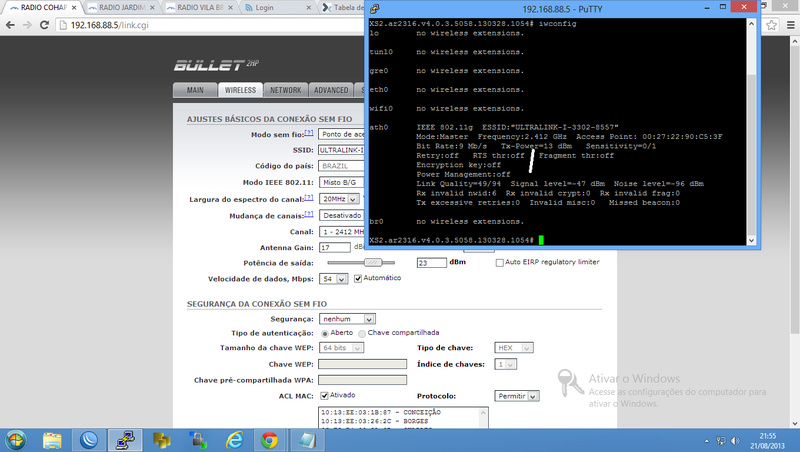This screenshot has height=452, width=800.
Task: Close the RADIO JARDIM tab
Action: pos(152,8)
